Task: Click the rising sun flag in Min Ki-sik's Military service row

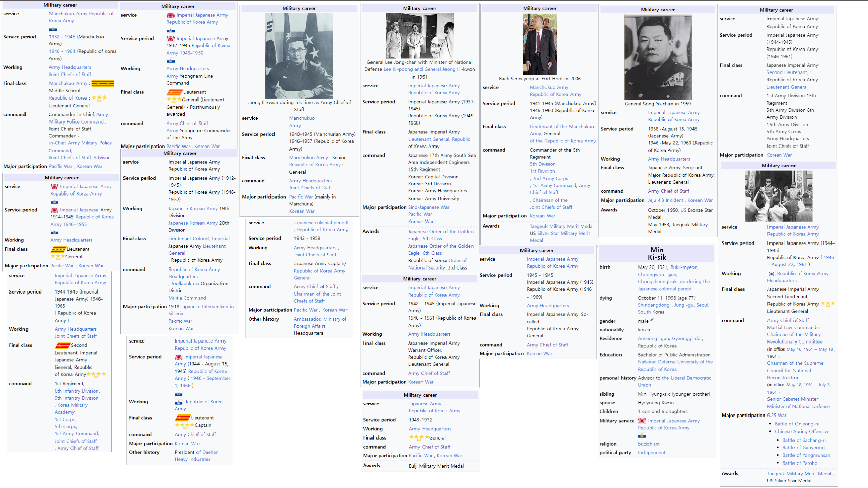Action: pyautogui.click(x=642, y=421)
